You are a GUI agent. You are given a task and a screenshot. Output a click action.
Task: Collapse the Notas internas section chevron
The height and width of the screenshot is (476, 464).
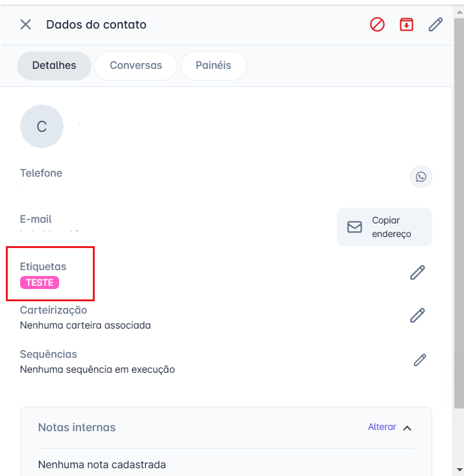pyautogui.click(x=408, y=427)
